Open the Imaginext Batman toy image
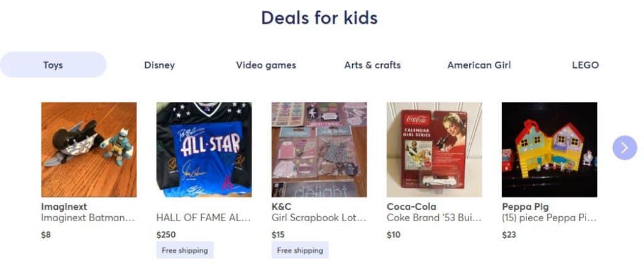 (x=89, y=150)
